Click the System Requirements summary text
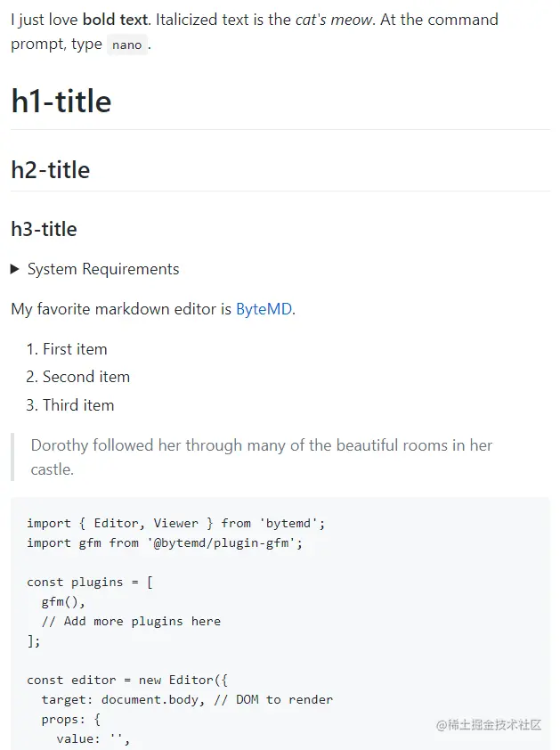The height and width of the screenshot is (750, 560). (103, 269)
